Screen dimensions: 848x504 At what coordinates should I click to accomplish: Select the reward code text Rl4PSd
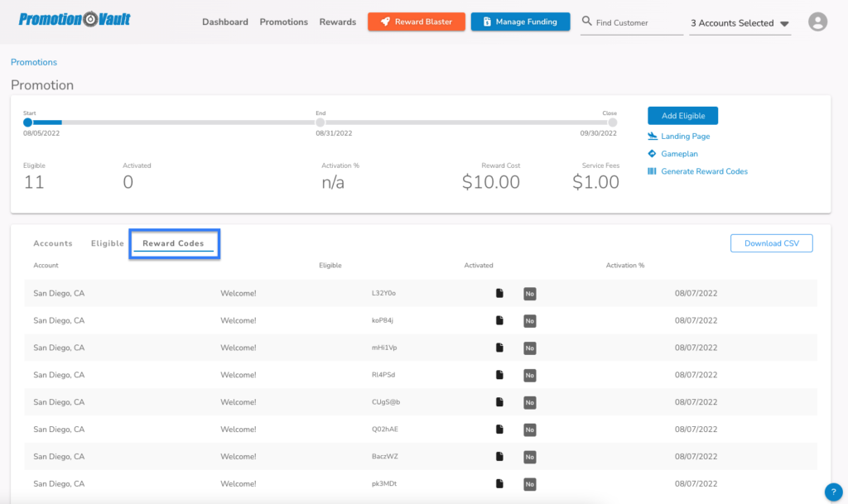point(383,375)
